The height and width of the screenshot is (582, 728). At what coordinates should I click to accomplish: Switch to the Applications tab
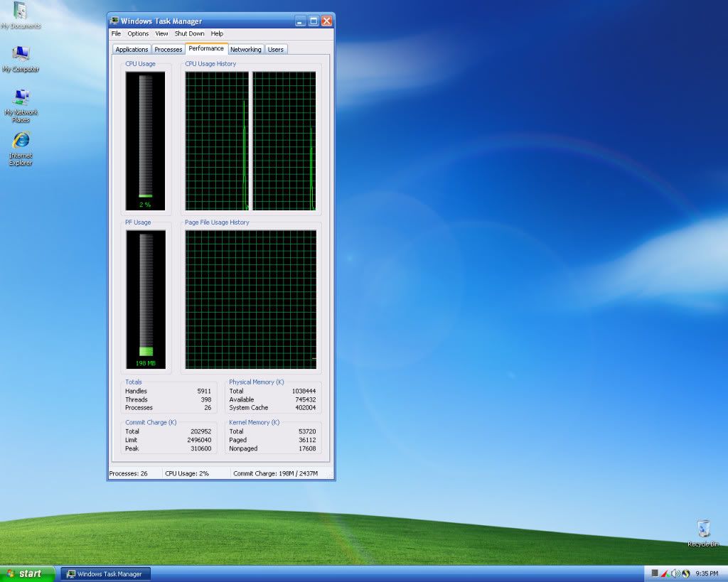[132, 49]
